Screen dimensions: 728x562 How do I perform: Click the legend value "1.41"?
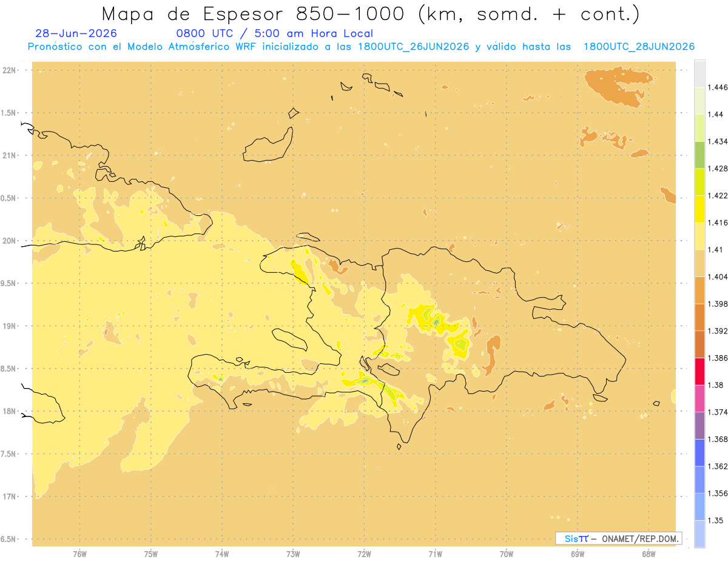point(716,249)
